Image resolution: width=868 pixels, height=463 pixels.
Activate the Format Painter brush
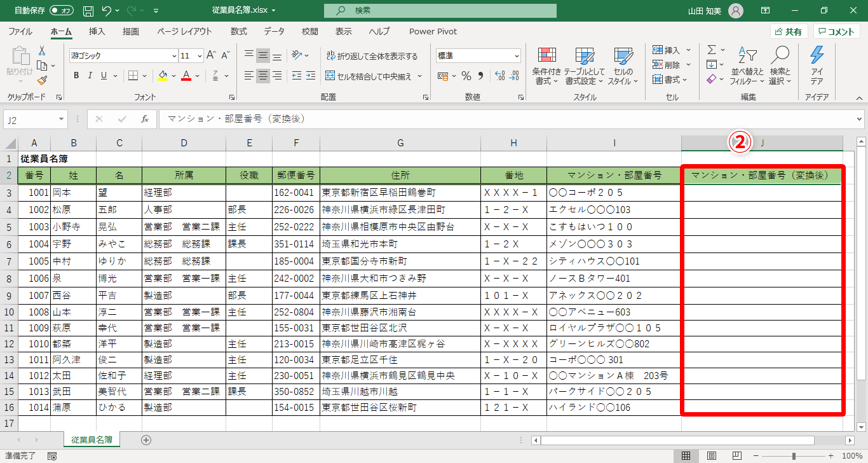point(42,80)
